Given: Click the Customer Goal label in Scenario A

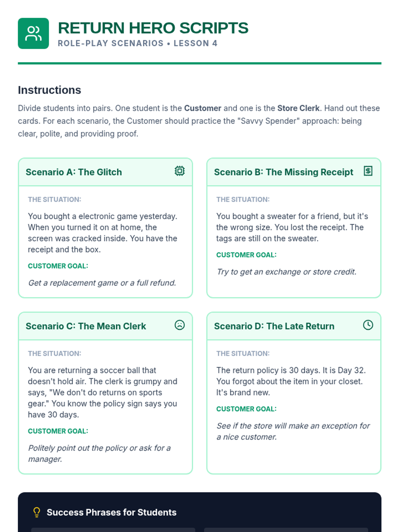Looking at the screenshot, I should [58, 266].
